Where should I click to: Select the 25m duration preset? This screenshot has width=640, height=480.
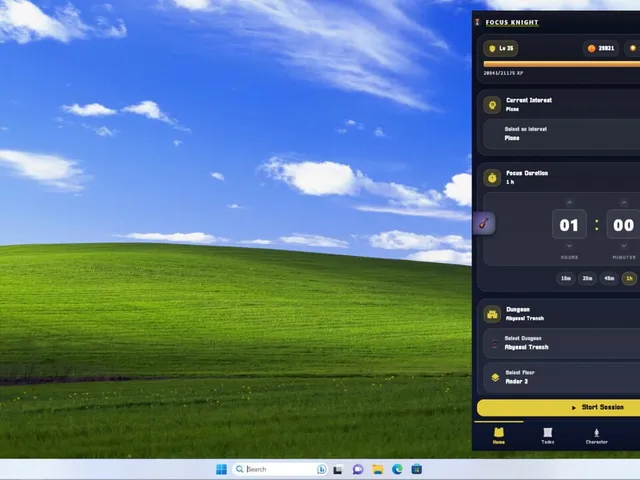(x=587, y=278)
